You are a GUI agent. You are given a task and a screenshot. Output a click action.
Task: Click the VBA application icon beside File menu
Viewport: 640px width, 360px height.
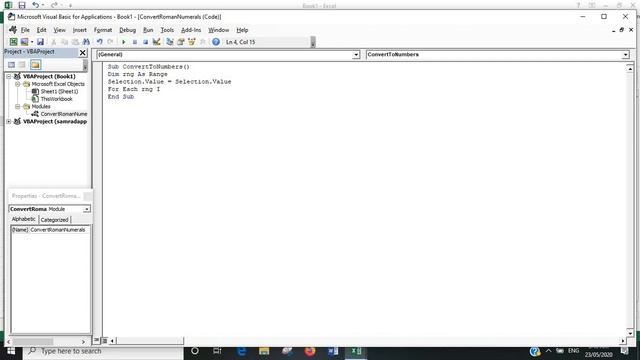(x=13, y=30)
